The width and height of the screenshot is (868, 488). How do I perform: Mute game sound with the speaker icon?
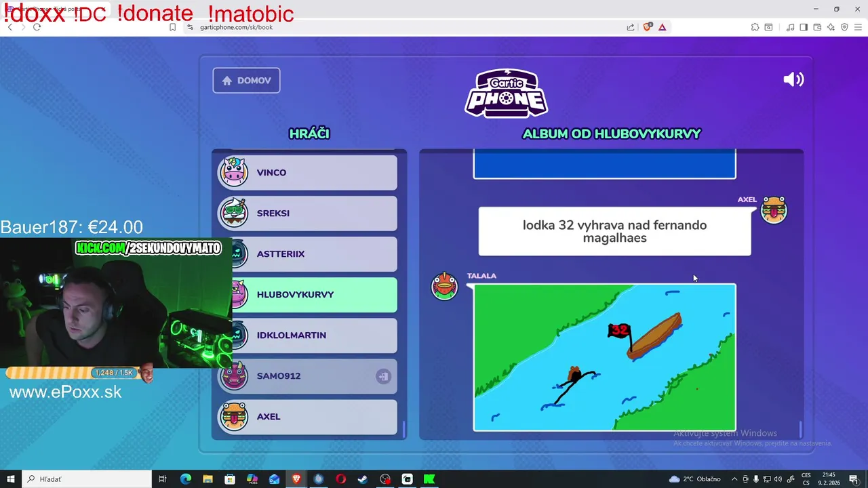793,79
